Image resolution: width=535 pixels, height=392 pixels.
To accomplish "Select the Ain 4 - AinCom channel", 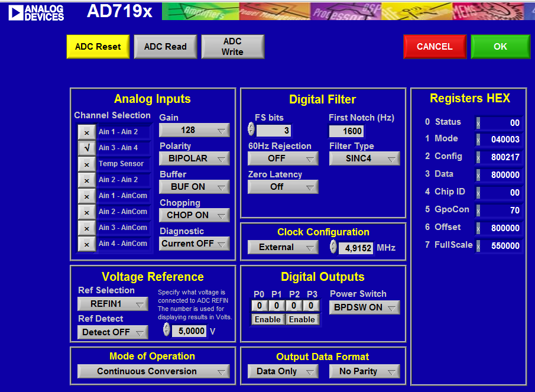I will 86,244.
